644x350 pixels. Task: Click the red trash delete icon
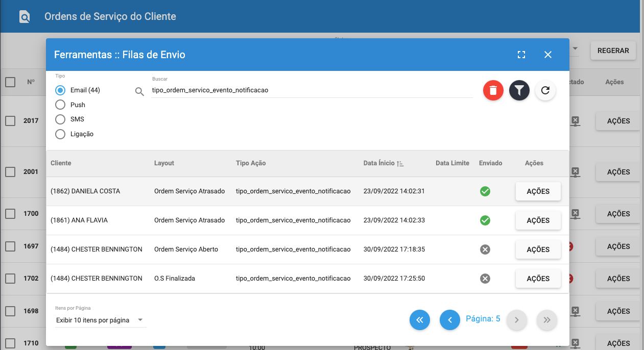pos(493,90)
